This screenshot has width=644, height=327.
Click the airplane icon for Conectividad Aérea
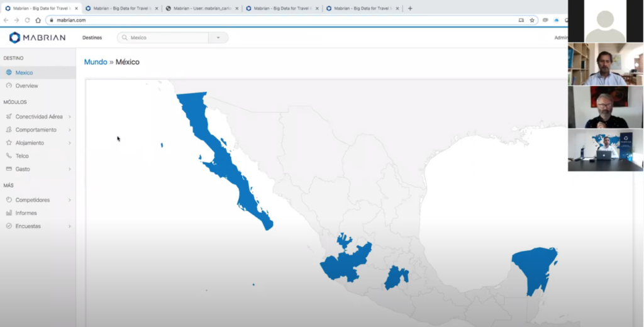[9, 117]
